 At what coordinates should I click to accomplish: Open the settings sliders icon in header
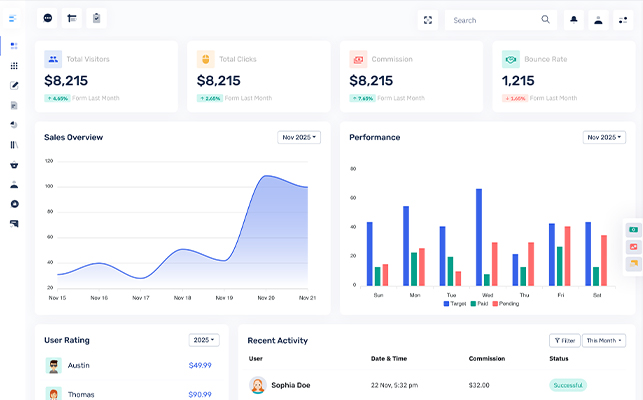click(623, 19)
